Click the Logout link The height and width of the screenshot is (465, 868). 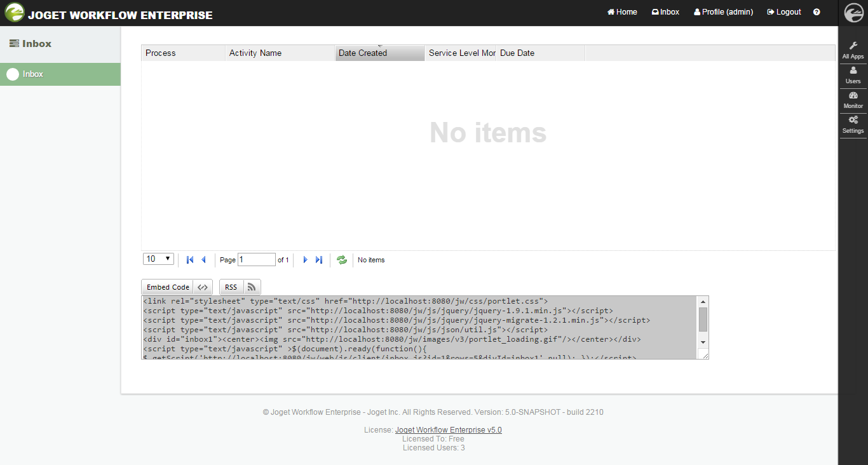(x=784, y=12)
